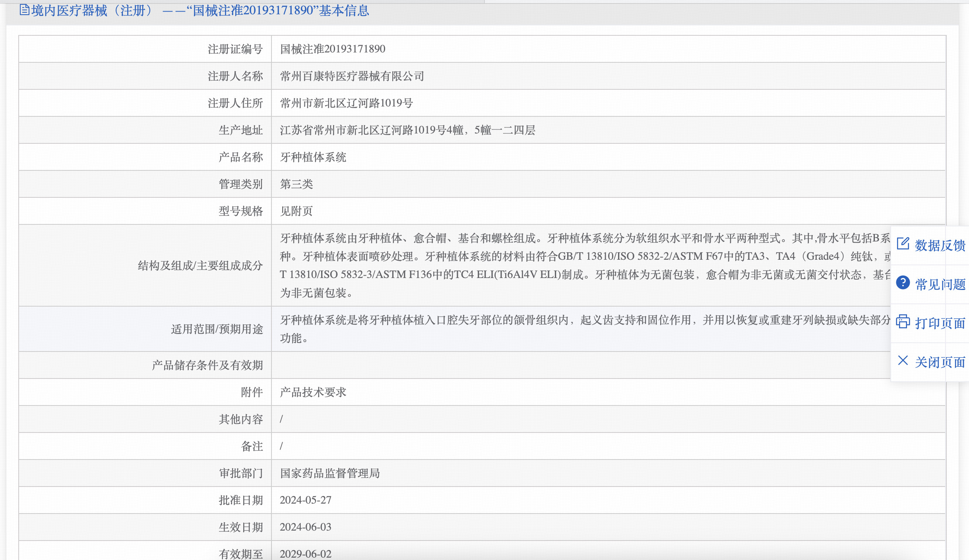Click the document icon beside page title
The width and height of the screenshot is (969, 560).
(24, 10)
